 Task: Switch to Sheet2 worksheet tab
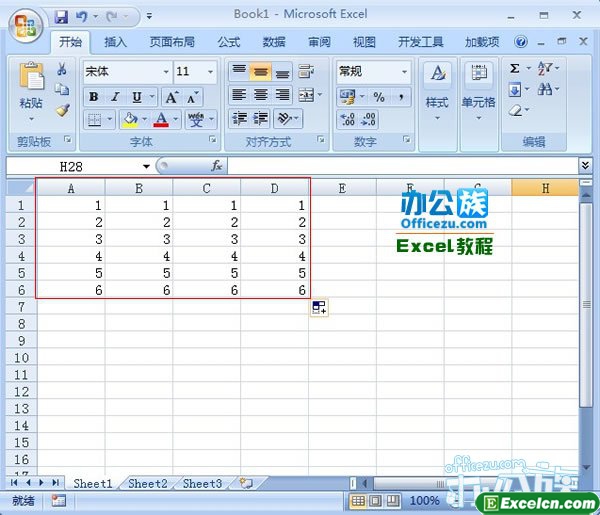point(148,484)
